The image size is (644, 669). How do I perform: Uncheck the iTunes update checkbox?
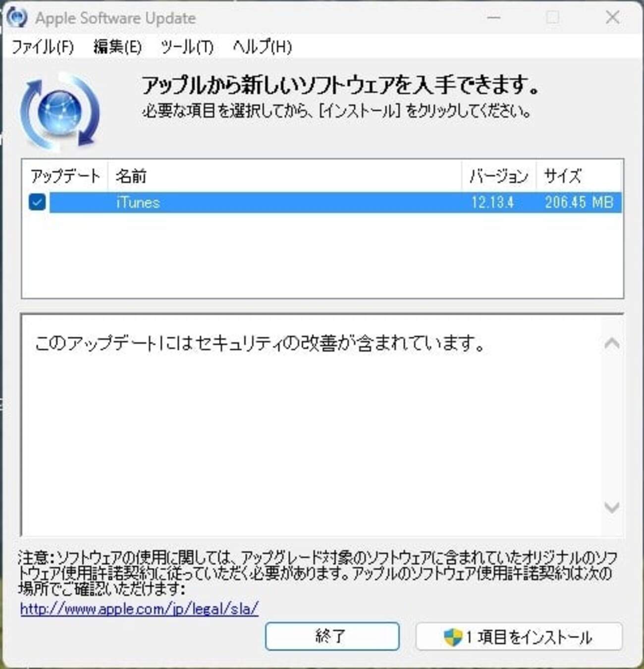[x=37, y=202]
